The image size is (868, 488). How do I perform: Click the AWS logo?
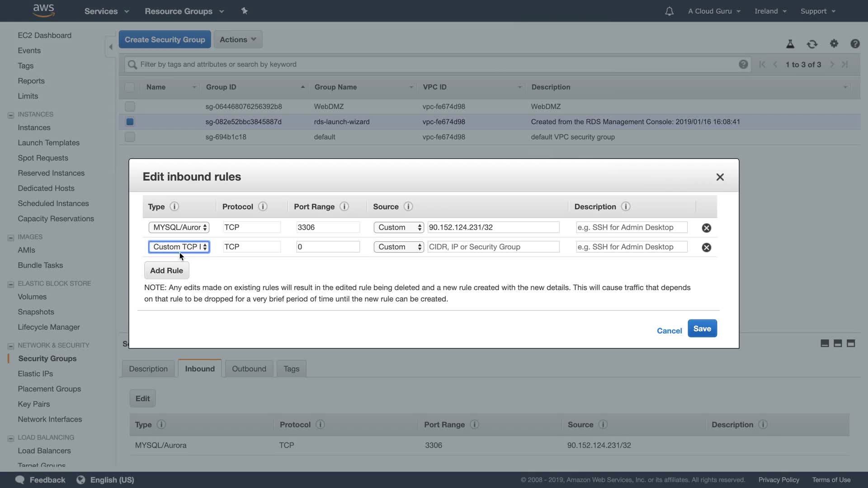pos(44,10)
